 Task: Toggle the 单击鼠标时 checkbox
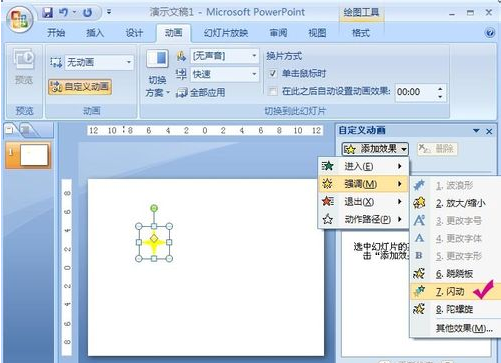(273, 73)
